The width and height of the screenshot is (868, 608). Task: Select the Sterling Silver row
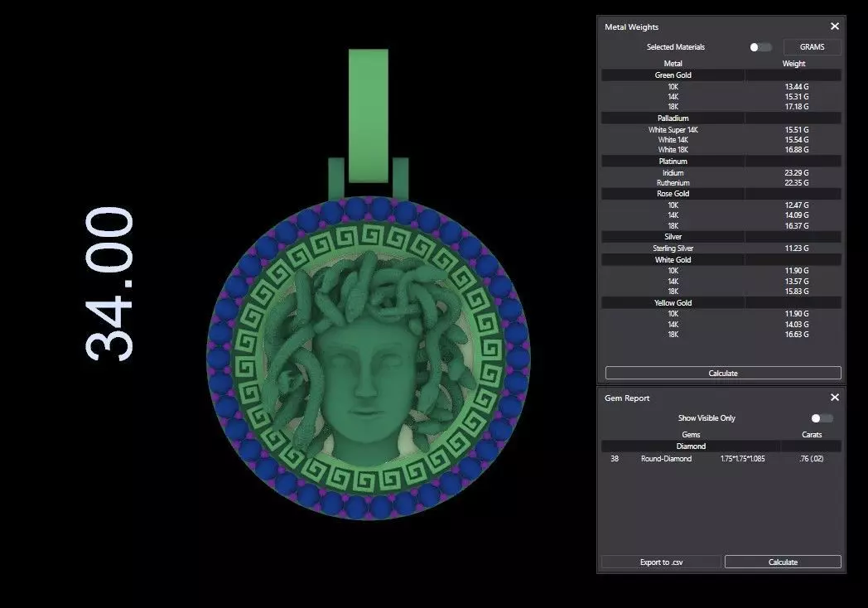coord(721,249)
